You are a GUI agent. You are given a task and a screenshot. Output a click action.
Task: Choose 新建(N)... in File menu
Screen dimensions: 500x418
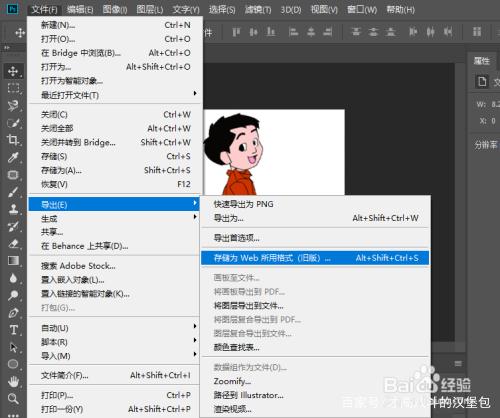pos(115,25)
